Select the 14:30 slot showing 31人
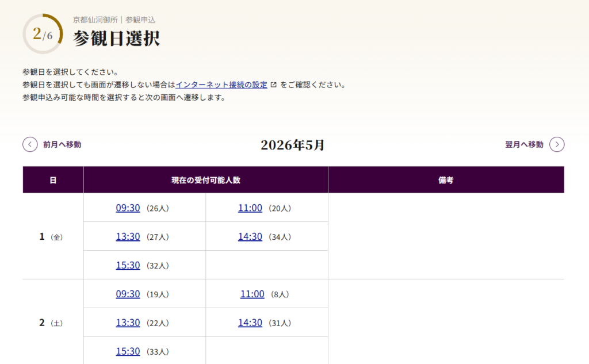This screenshot has width=589, height=364. pyautogui.click(x=250, y=323)
